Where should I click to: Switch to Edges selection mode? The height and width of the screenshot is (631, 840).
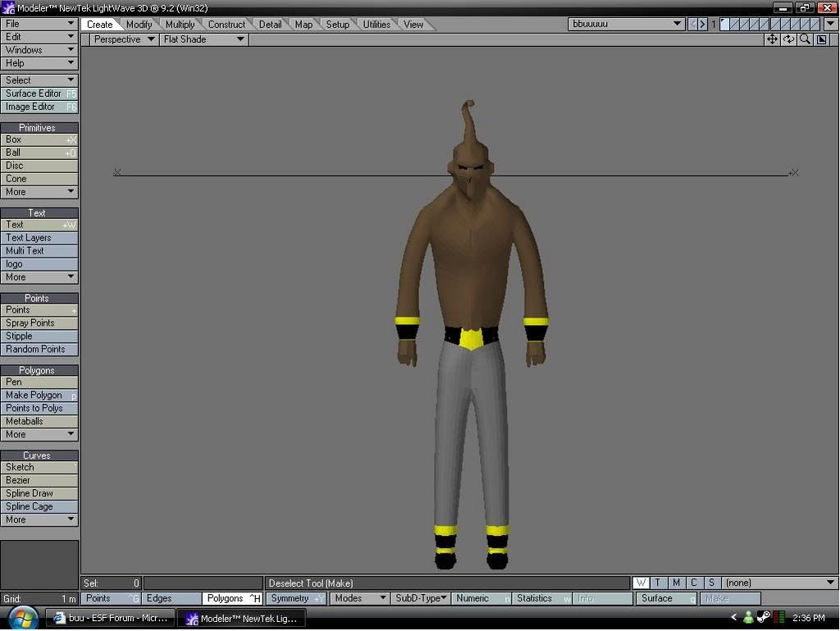tap(171, 598)
